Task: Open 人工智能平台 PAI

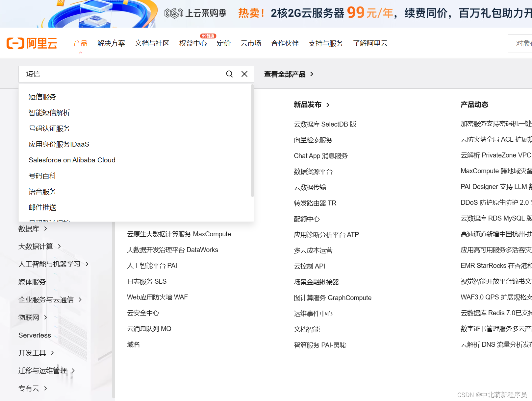Action: (x=152, y=266)
